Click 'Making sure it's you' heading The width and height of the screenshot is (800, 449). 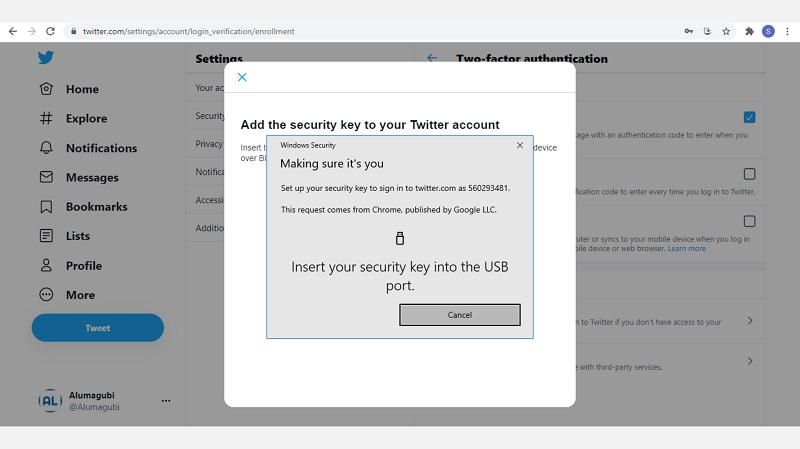[x=332, y=164]
